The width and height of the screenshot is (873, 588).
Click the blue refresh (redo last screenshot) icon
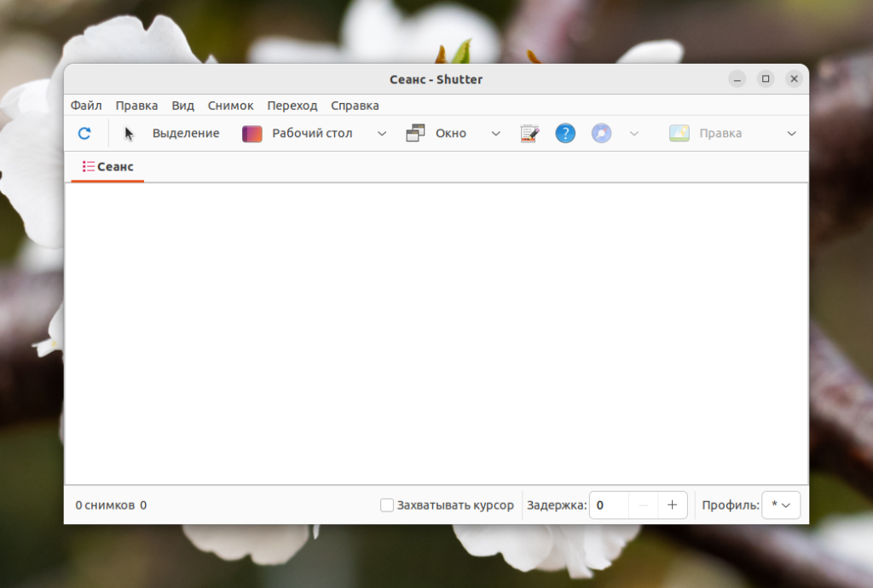pyautogui.click(x=84, y=134)
